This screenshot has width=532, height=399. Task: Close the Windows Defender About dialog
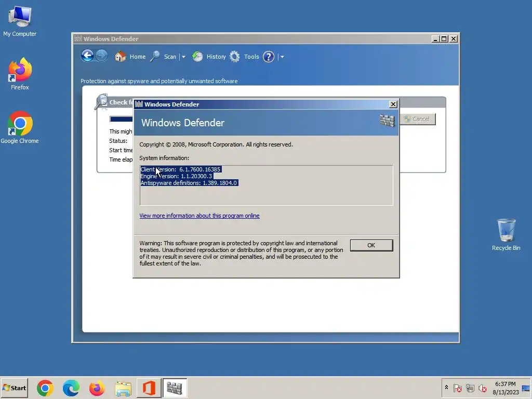click(393, 104)
